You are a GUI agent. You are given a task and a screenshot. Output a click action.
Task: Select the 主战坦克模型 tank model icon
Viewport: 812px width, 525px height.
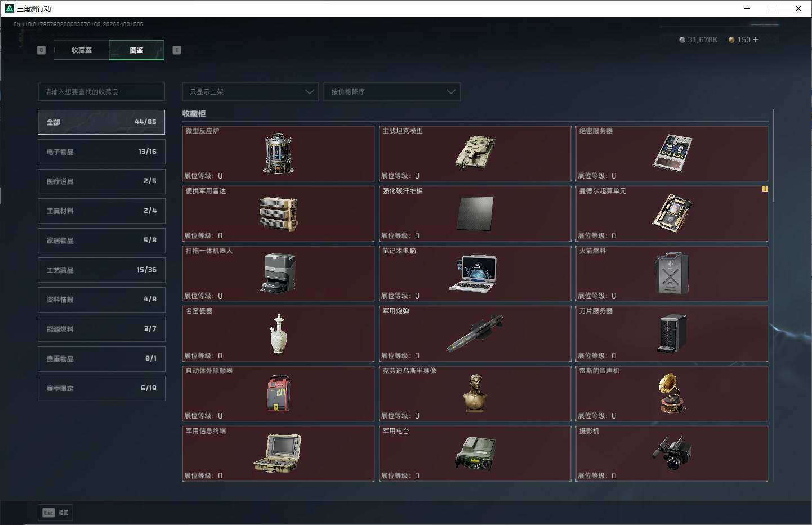click(x=475, y=153)
